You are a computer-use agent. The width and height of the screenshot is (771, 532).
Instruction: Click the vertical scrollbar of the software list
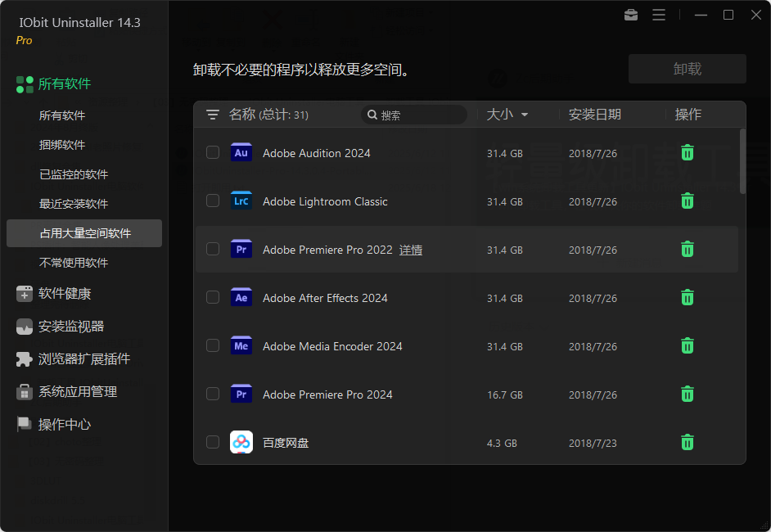[742, 161]
